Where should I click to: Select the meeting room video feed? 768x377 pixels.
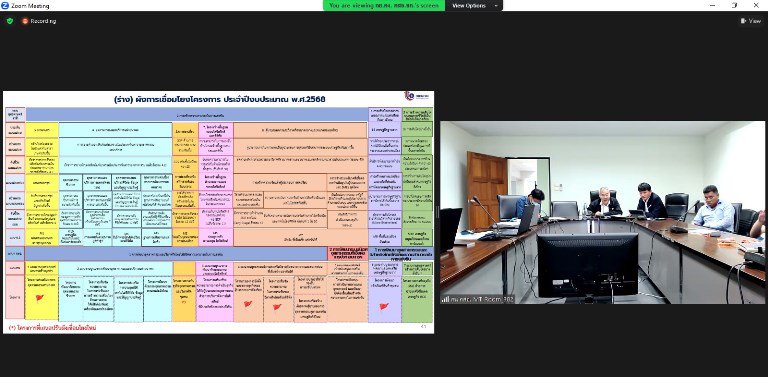pos(602,212)
